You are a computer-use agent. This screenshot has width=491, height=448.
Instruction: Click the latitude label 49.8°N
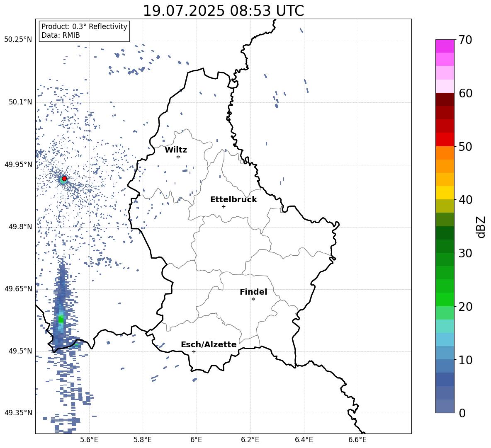pyautogui.click(x=20, y=226)
